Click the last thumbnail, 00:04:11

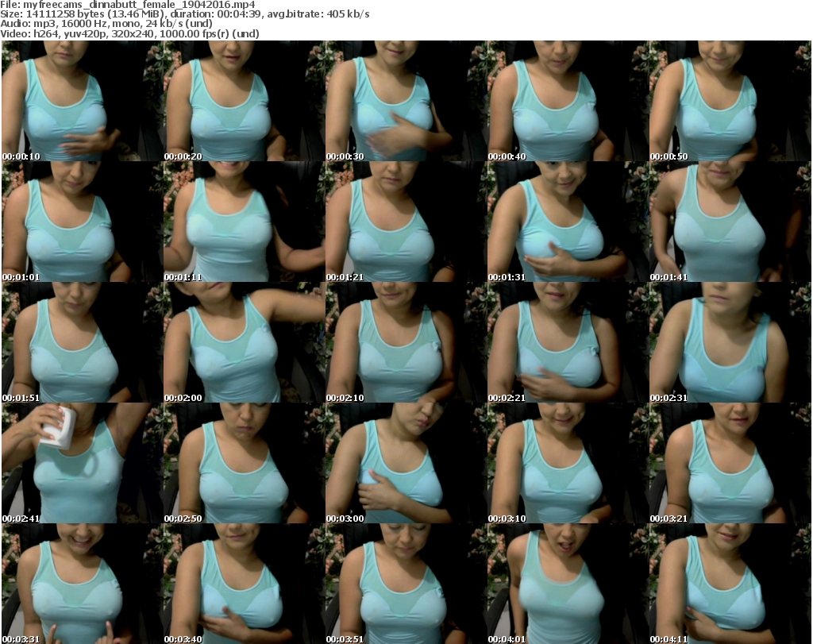730,584
